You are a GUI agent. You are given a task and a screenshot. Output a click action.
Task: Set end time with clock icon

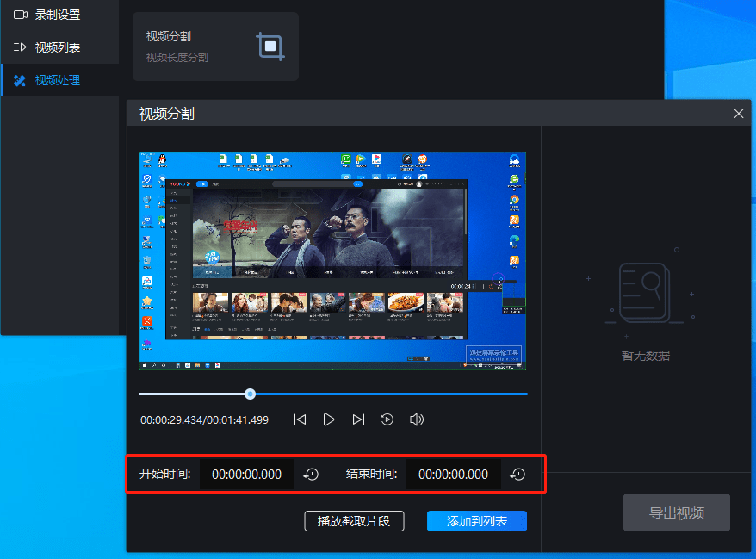(x=517, y=475)
